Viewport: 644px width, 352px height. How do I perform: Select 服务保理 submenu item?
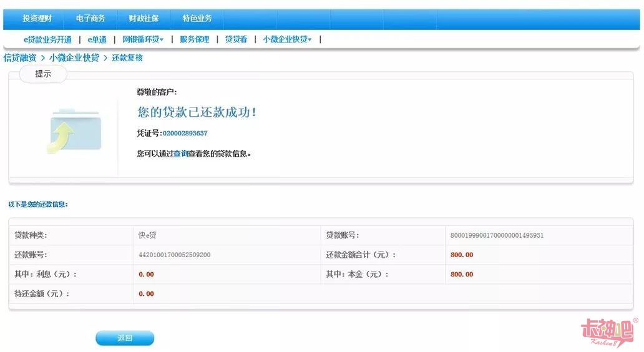click(194, 39)
